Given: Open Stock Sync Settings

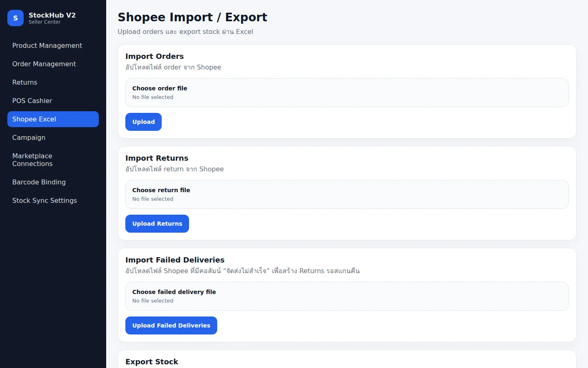Looking at the screenshot, I should [53, 200].
